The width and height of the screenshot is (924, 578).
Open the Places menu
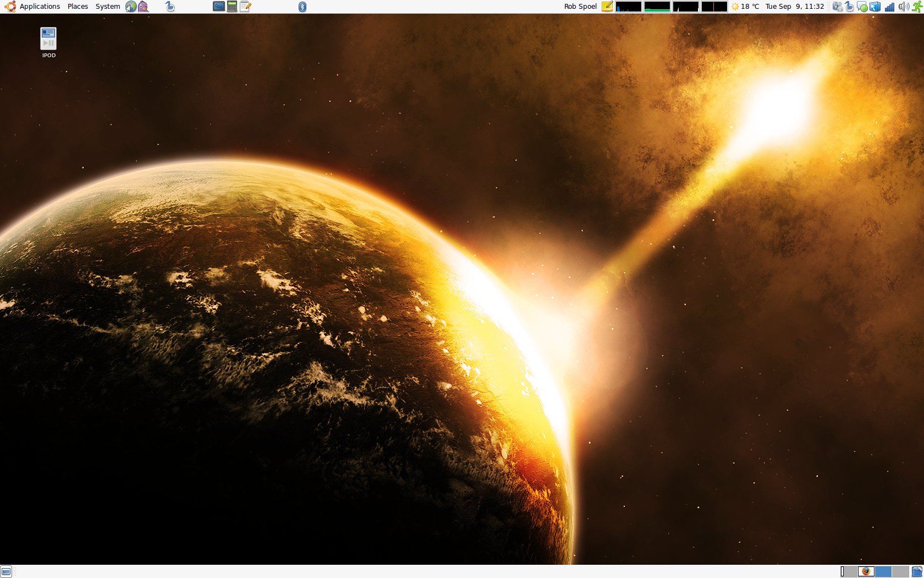pos(78,7)
